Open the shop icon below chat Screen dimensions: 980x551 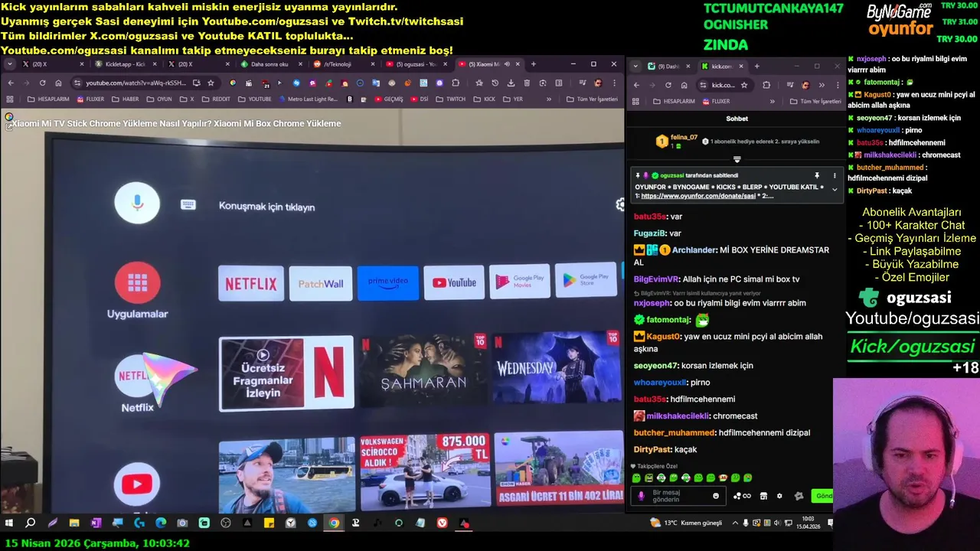coord(763,496)
